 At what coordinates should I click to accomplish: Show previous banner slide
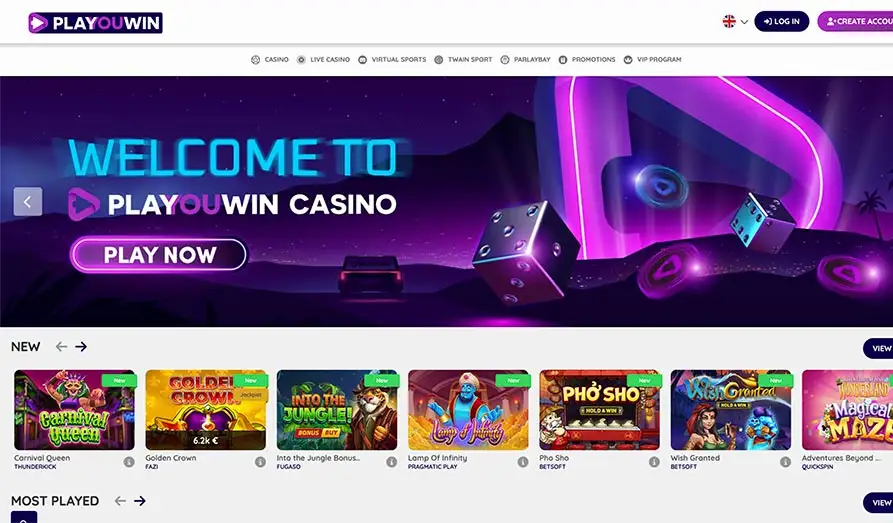(x=28, y=202)
